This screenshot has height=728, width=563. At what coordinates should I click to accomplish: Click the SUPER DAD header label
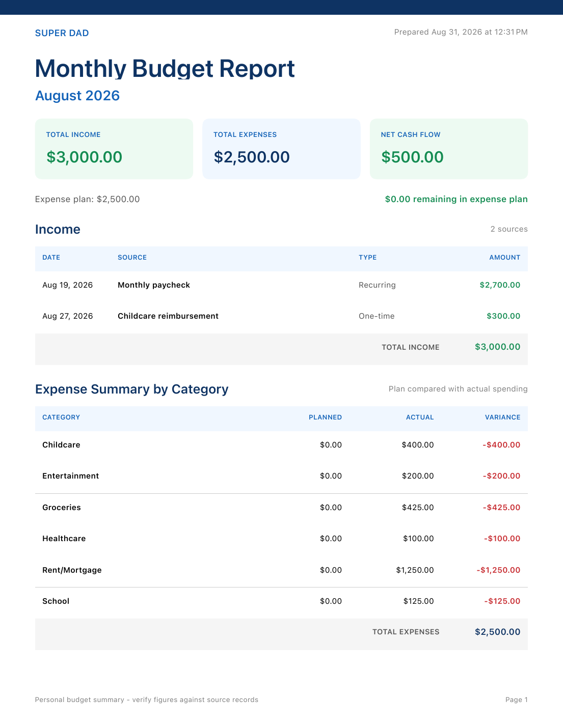point(62,33)
